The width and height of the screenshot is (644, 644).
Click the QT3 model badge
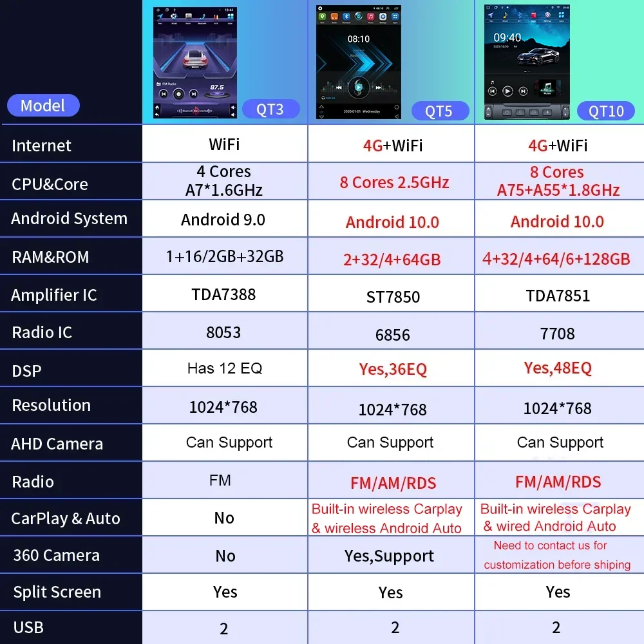tap(270, 109)
